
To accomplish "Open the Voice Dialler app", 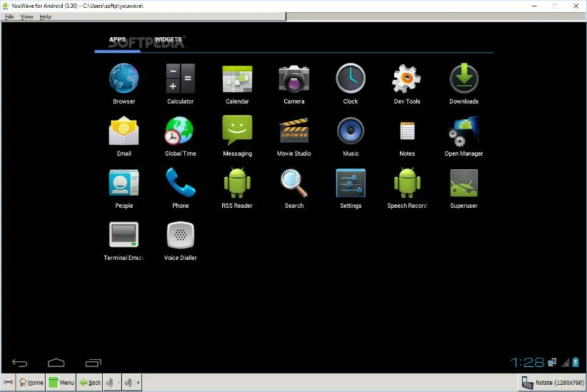I will click(x=180, y=236).
